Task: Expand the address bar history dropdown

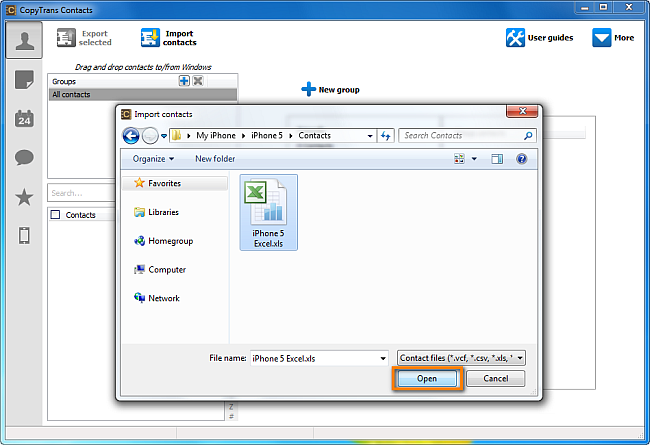Action: [370, 136]
